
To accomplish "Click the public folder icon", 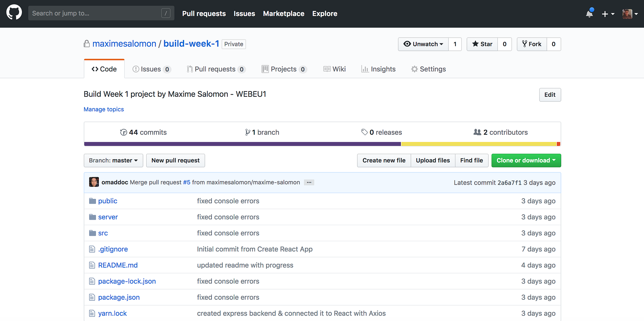I will click(x=92, y=201).
